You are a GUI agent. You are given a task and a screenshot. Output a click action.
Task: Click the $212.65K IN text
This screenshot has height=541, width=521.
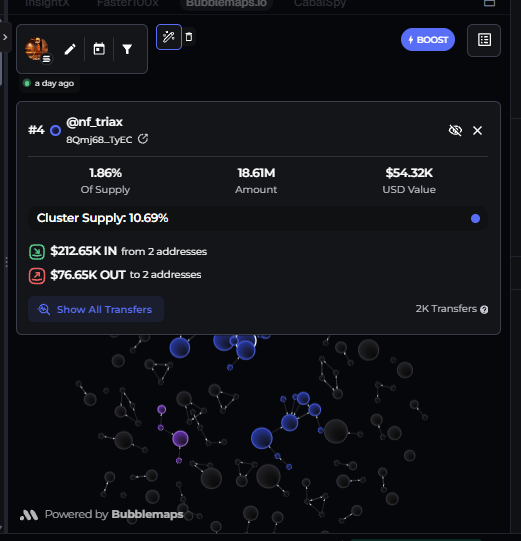tap(83, 251)
